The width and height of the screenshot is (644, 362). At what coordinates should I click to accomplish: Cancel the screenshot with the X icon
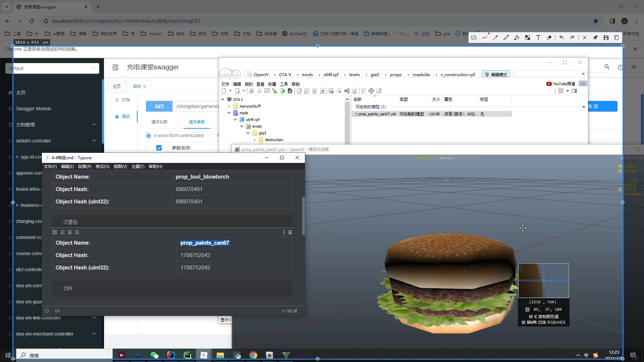coord(585,38)
